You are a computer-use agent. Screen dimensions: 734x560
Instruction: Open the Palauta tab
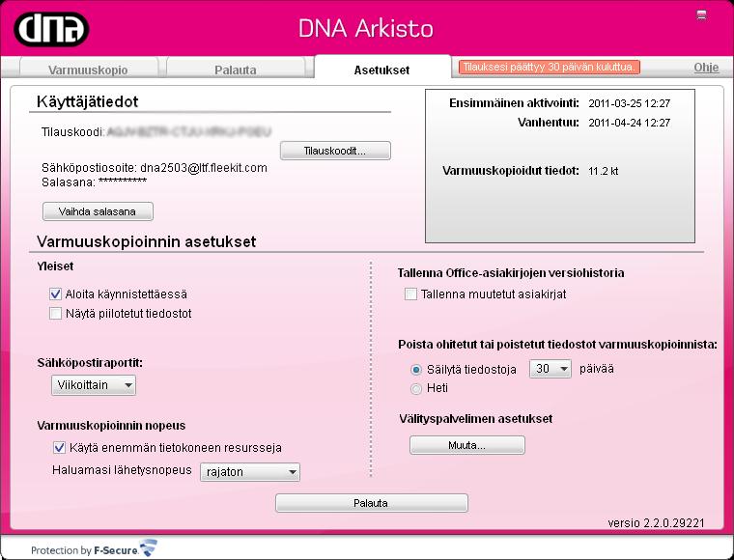[x=236, y=70]
